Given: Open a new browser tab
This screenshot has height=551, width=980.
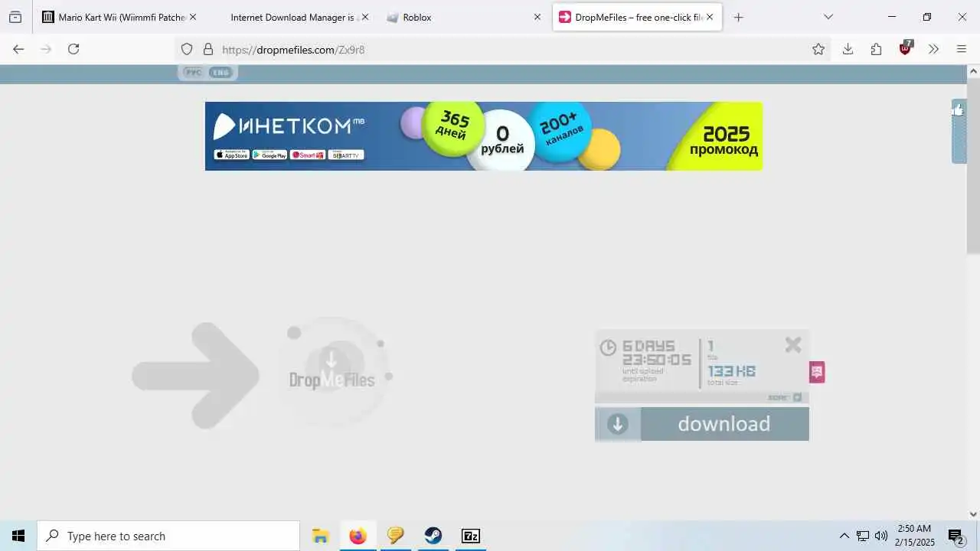Looking at the screenshot, I should (x=738, y=17).
